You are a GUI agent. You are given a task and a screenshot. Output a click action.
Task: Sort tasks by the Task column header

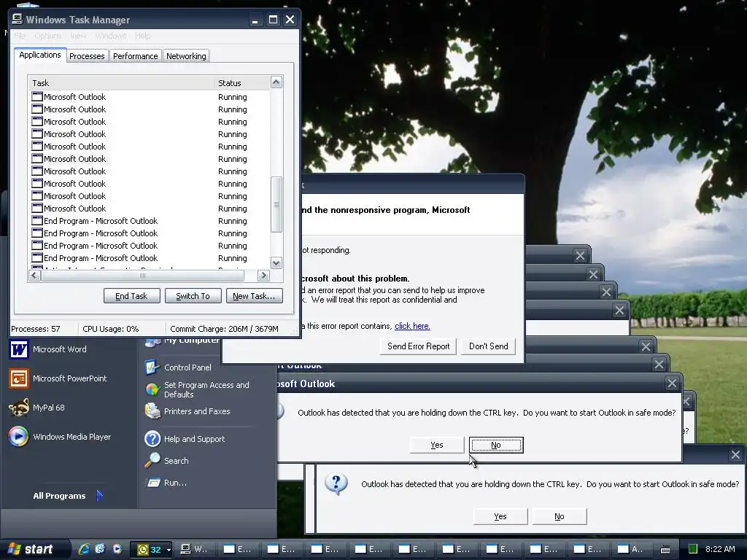click(121, 83)
